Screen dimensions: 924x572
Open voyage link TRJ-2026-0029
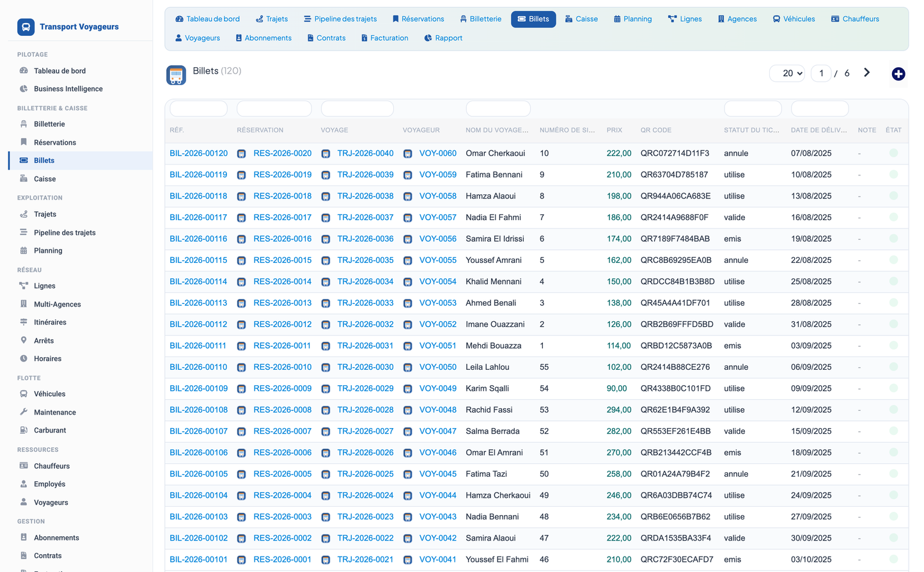(x=365, y=388)
